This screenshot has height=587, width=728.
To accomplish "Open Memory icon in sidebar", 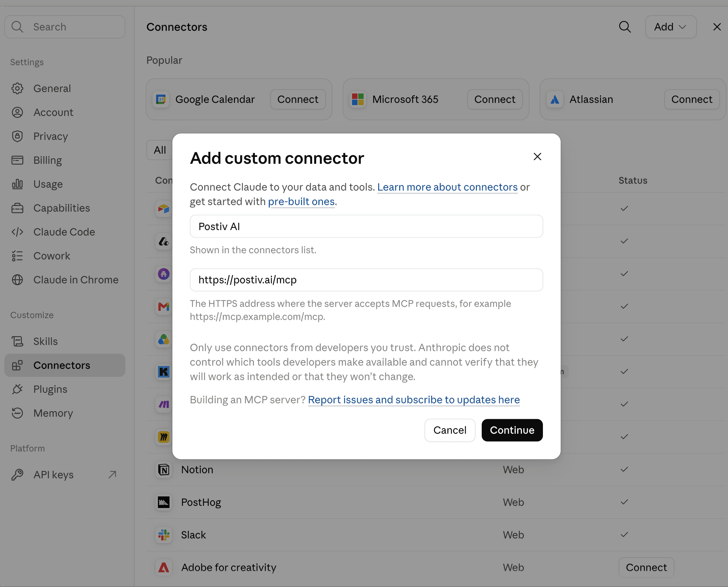I will tap(17, 413).
